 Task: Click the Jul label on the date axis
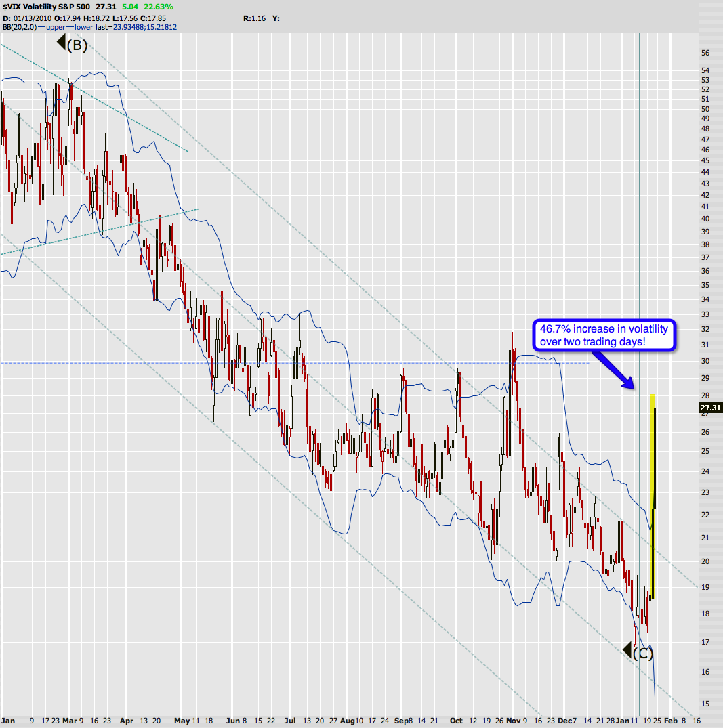tap(291, 721)
